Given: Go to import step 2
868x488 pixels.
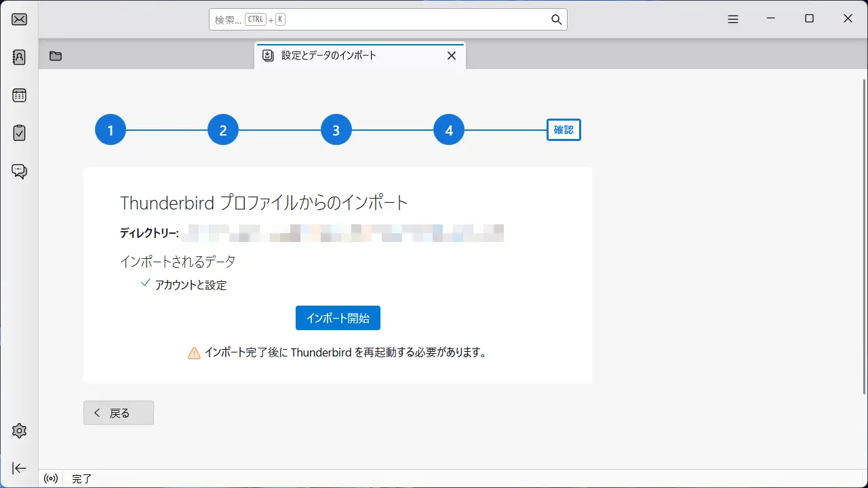Looking at the screenshot, I should (x=223, y=130).
